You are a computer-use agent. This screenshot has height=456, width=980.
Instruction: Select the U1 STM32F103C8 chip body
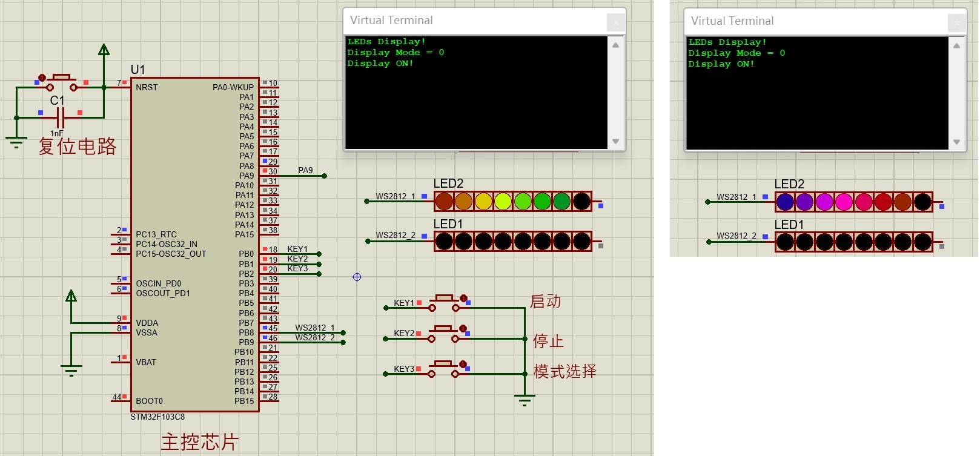click(x=194, y=242)
